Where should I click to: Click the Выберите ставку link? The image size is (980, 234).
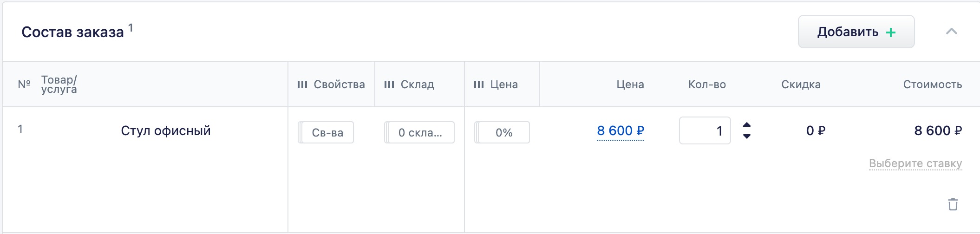915,163
